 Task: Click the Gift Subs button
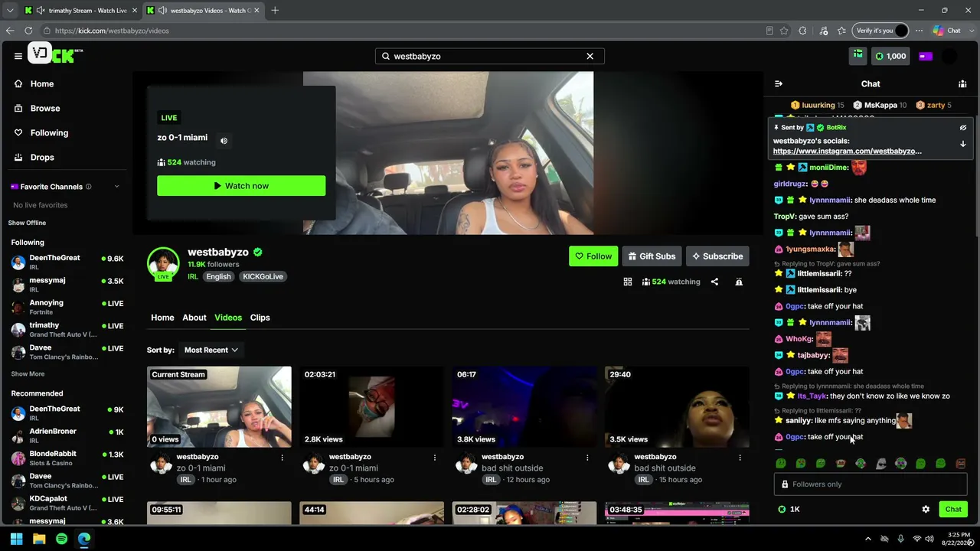[652, 256]
